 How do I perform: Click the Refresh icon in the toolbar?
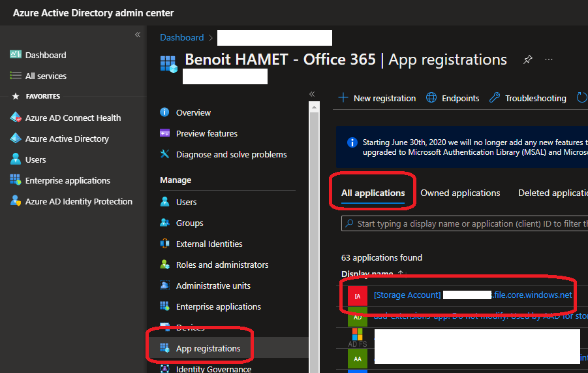tap(581, 98)
